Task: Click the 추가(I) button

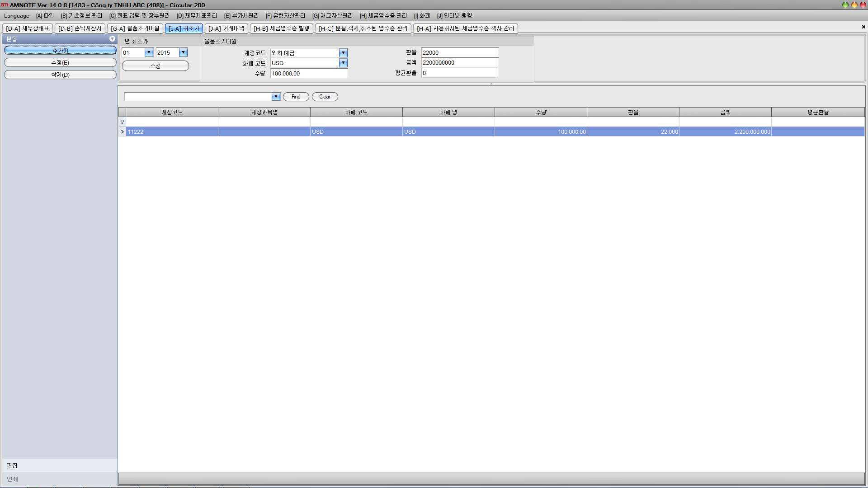Action: (x=60, y=50)
